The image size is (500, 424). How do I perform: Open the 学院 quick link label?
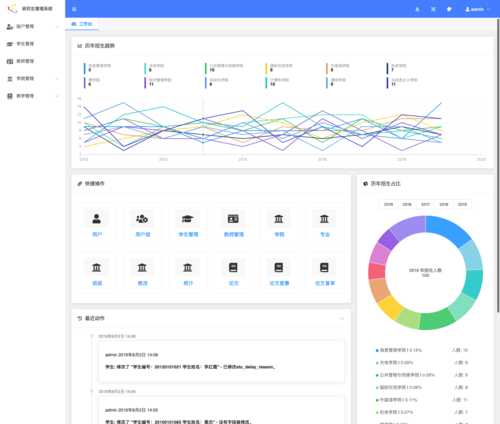(279, 234)
